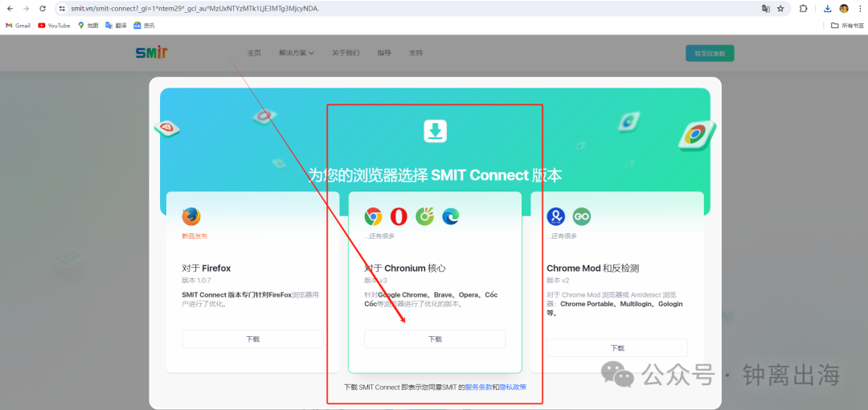The width and height of the screenshot is (868, 410).
Task: Click the floating Chrome icon in banner corner
Action: click(x=696, y=135)
